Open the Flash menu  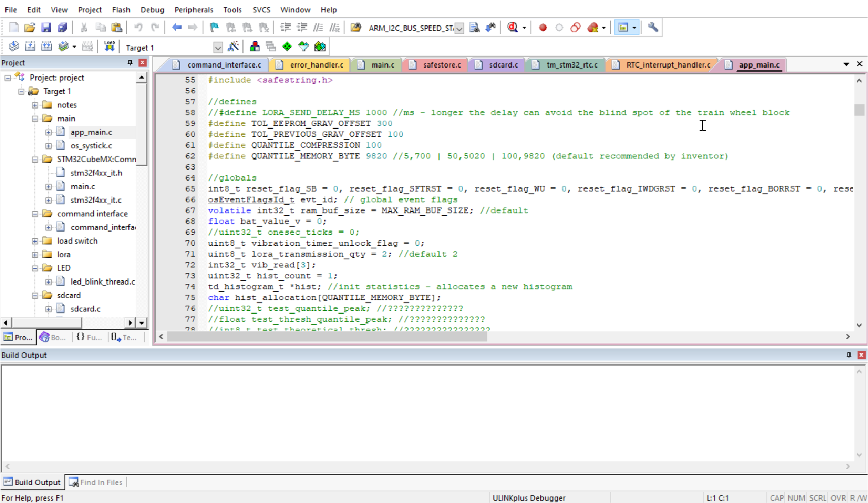[x=121, y=10]
